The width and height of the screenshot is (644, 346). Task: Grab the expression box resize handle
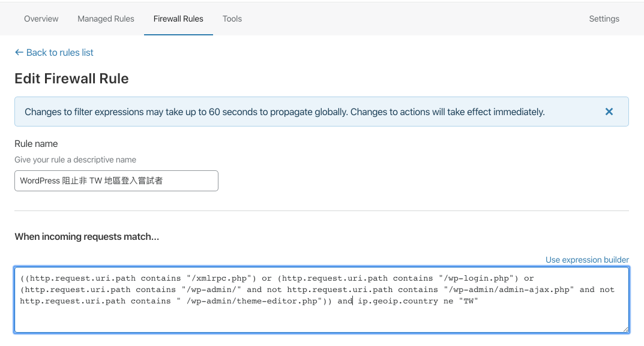click(625, 329)
